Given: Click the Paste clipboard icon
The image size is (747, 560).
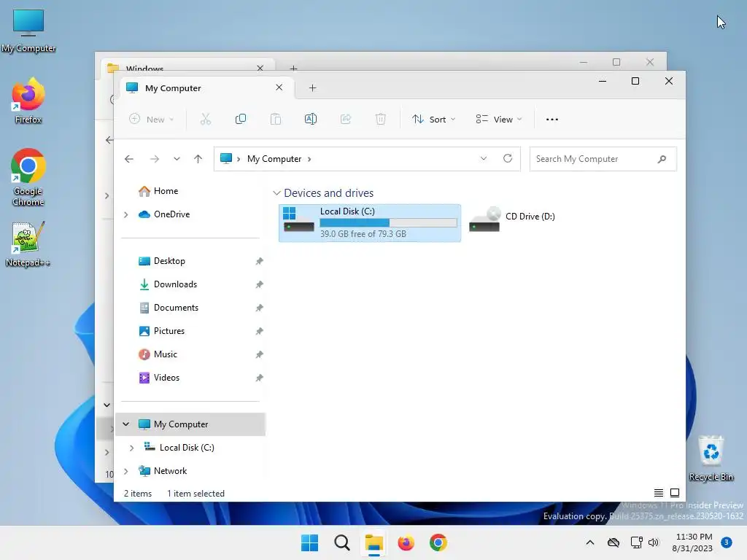Looking at the screenshot, I should (x=275, y=119).
